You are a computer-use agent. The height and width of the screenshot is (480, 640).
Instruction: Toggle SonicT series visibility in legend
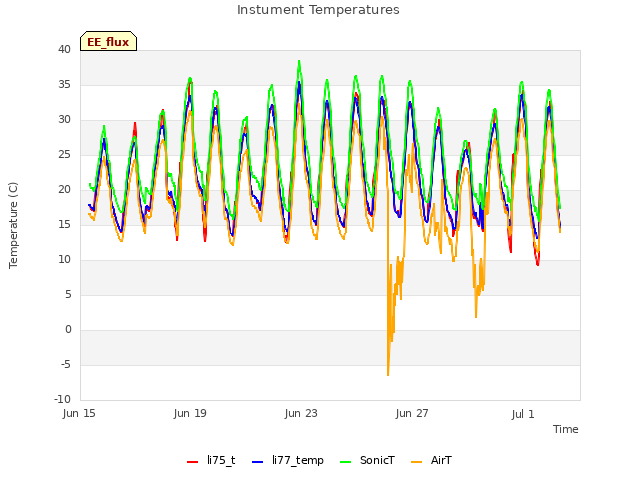[367, 460]
